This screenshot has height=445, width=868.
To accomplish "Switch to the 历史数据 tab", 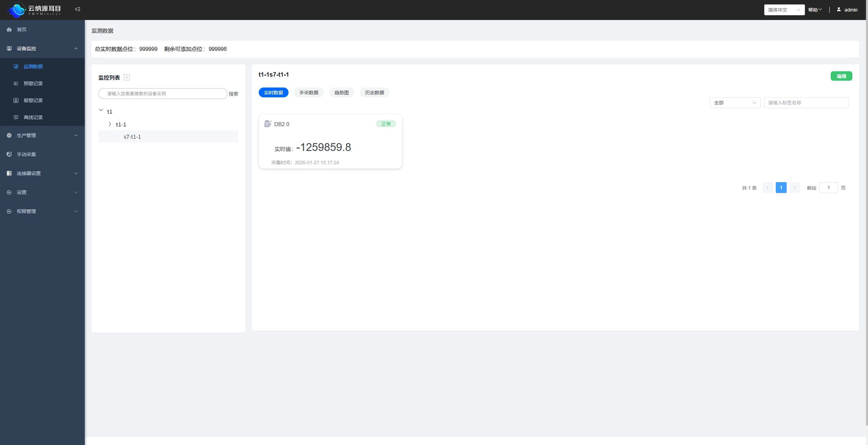I will (374, 93).
